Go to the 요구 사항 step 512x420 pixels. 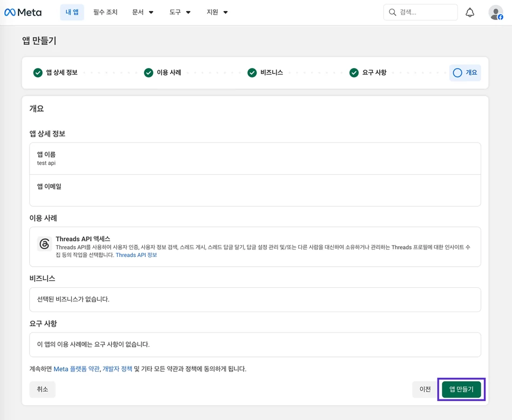(374, 72)
